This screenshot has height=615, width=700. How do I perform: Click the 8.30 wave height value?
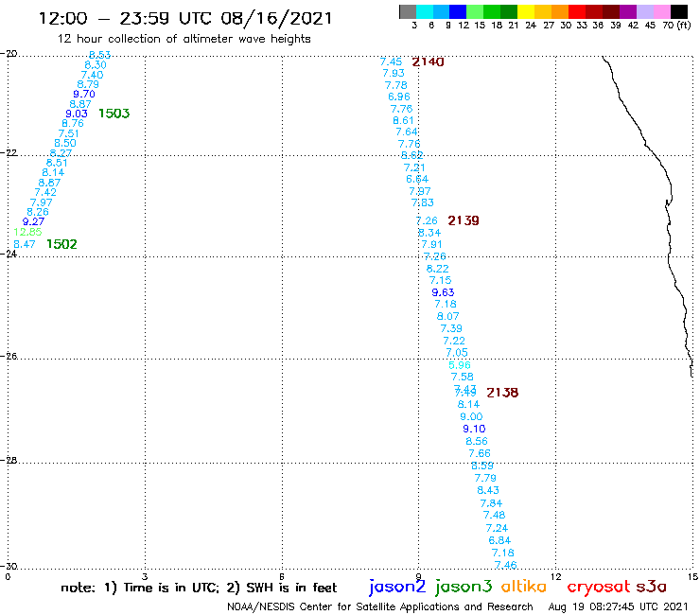[96, 64]
